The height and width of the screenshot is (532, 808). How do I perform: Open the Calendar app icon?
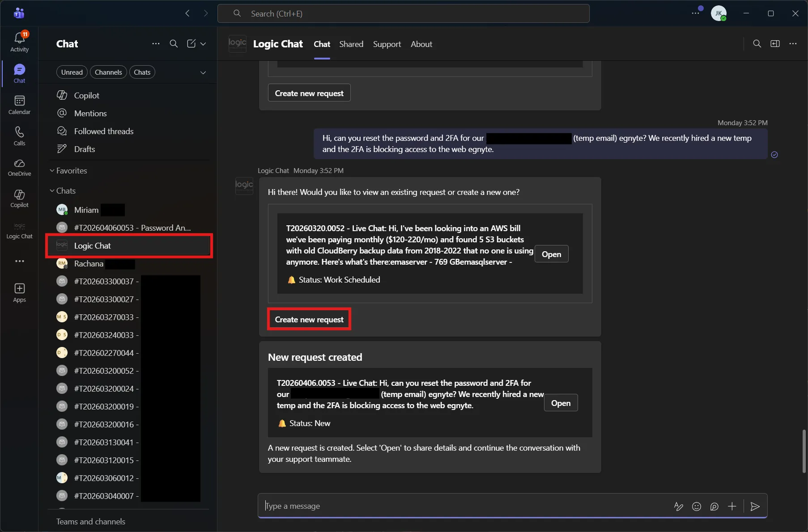(x=19, y=105)
